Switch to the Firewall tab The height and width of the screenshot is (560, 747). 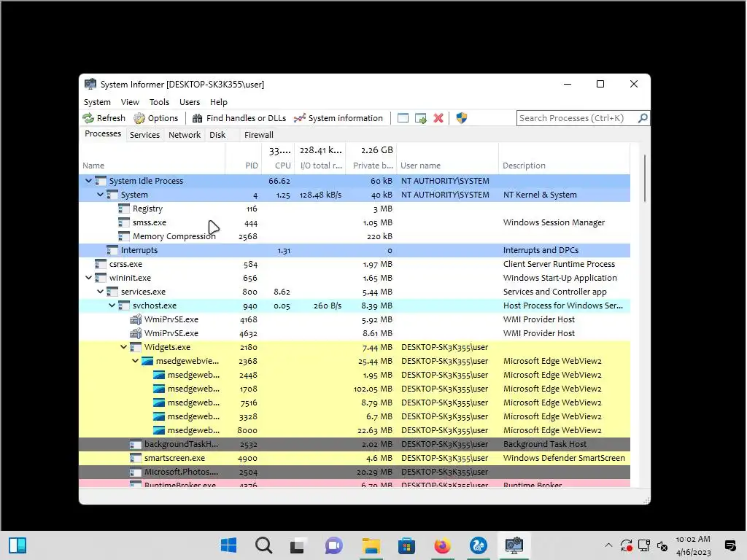click(x=259, y=135)
